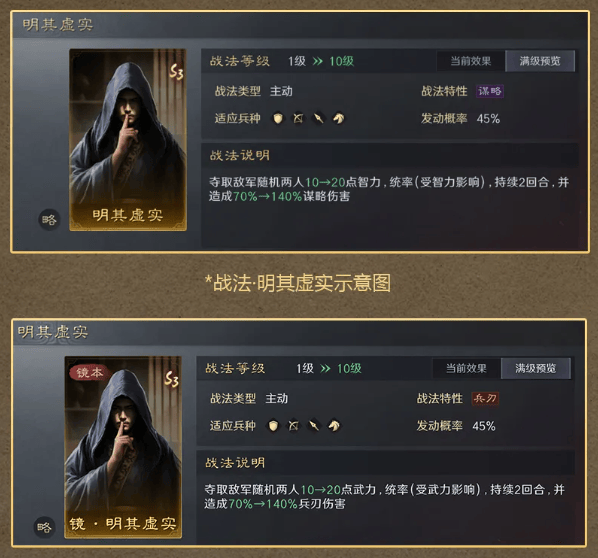Click the shield troop icon in bottom panel
The image size is (598, 558).
click(x=273, y=426)
